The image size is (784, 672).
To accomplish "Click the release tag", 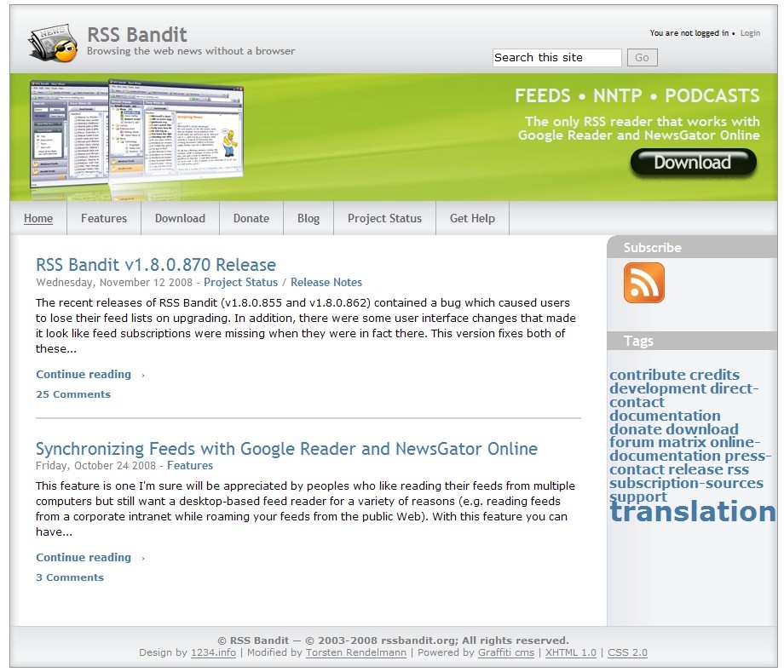I will pos(695,469).
